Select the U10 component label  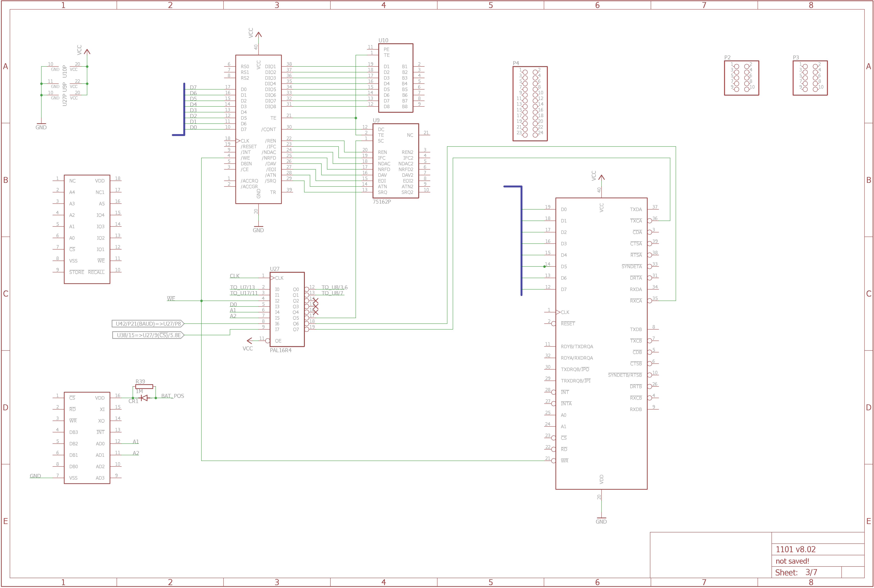[x=383, y=40]
